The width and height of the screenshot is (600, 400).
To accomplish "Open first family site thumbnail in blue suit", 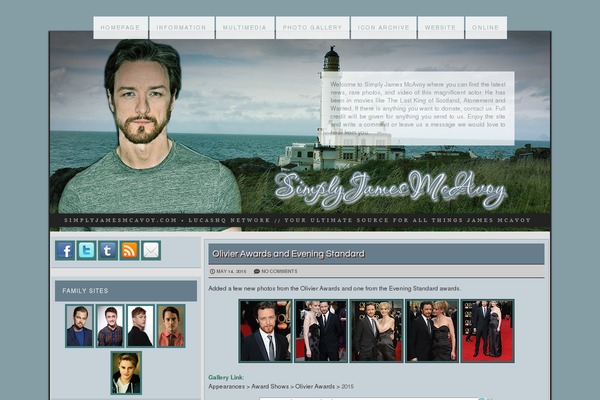I will (79, 326).
